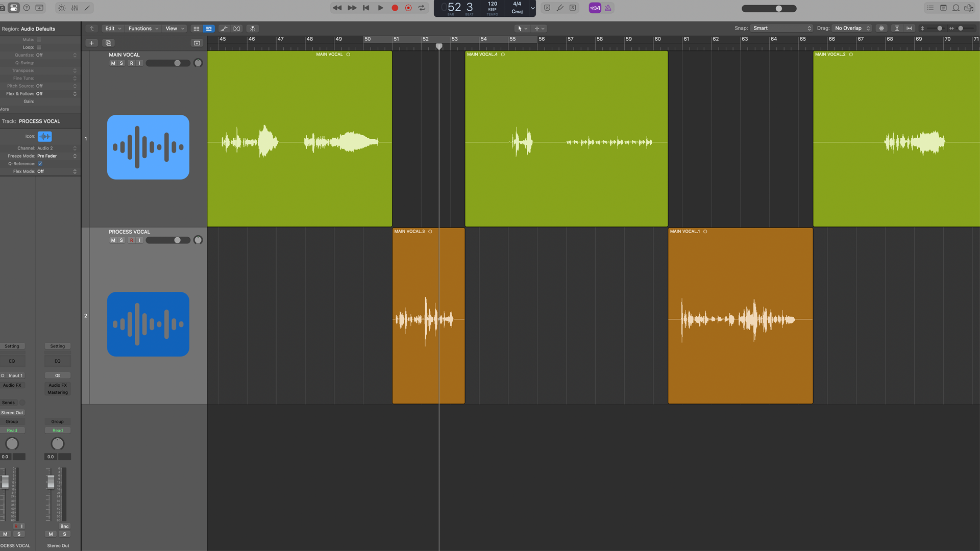Screen dimensions: 980x551
Task: Switch to grid view button
Action: tap(197, 29)
